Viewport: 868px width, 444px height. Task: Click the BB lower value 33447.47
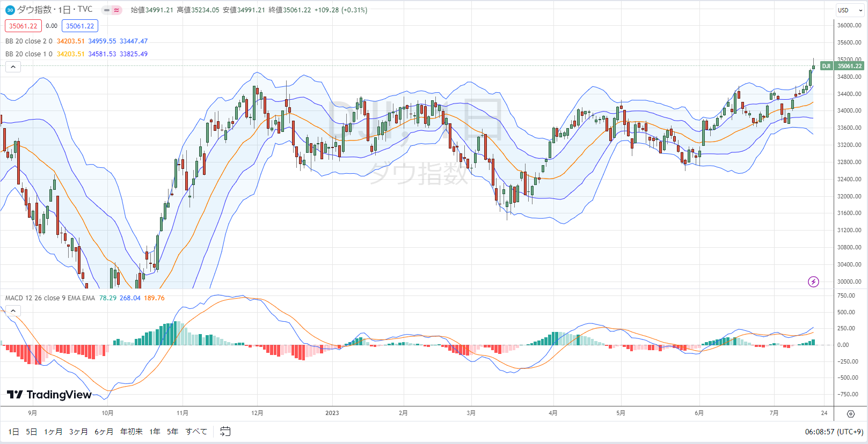[134, 41]
